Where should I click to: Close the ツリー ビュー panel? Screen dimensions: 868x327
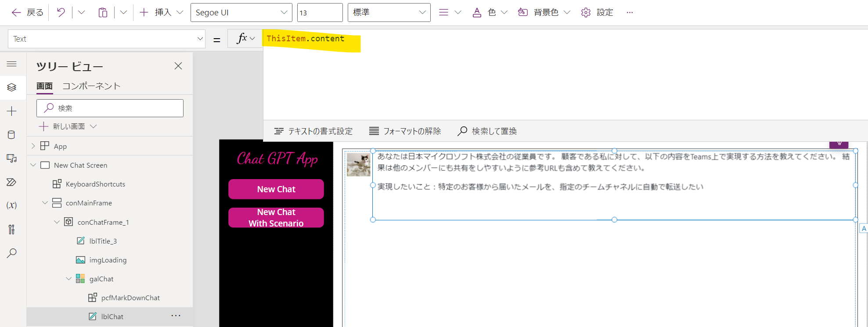click(x=178, y=66)
